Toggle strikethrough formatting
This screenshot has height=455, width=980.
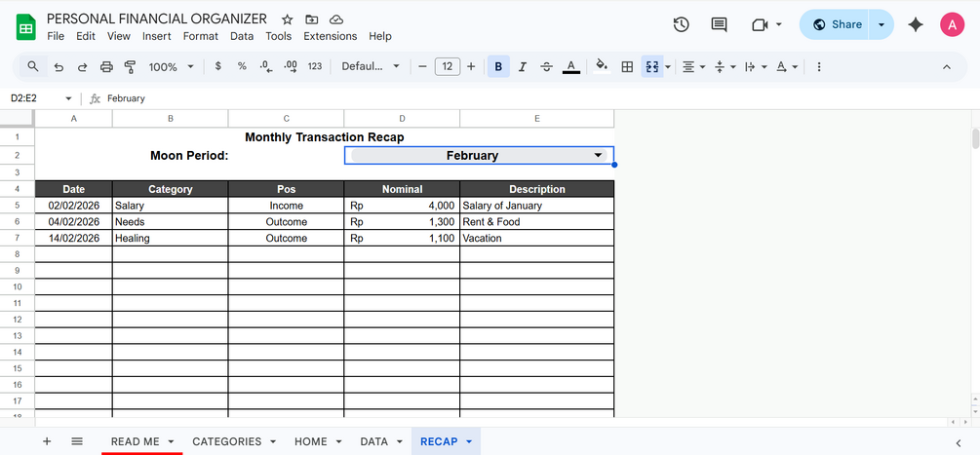tap(546, 67)
